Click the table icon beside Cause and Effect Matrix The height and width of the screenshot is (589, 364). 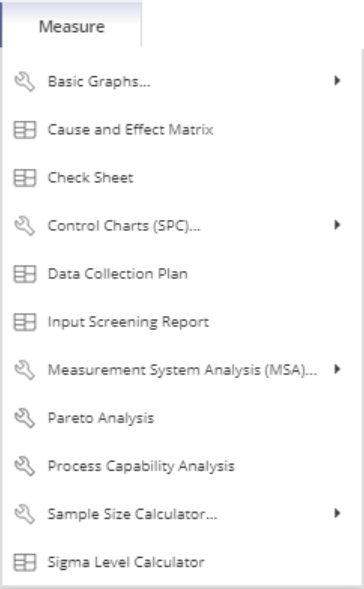coord(25,130)
